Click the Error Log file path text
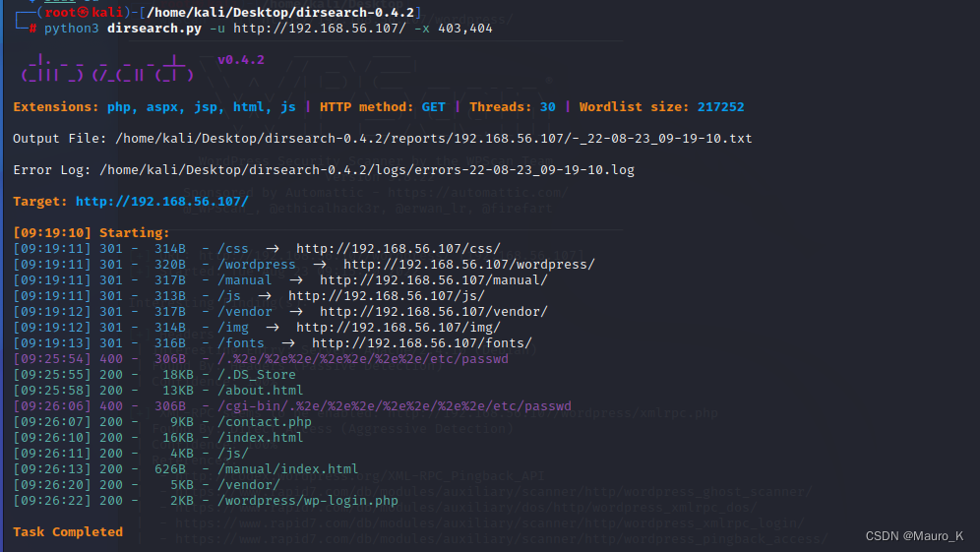Screen dimensions: 980x552 point(367,170)
